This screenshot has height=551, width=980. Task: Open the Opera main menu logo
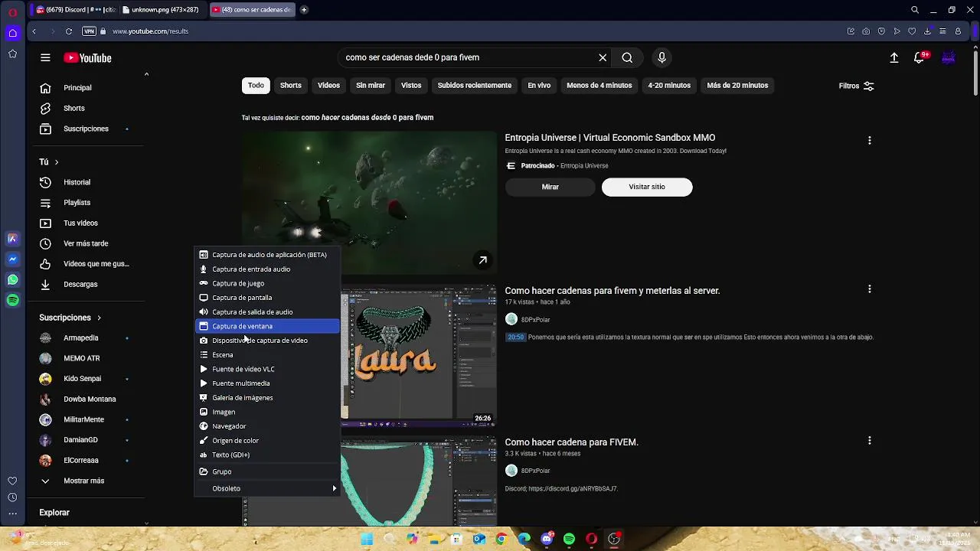[12, 12]
